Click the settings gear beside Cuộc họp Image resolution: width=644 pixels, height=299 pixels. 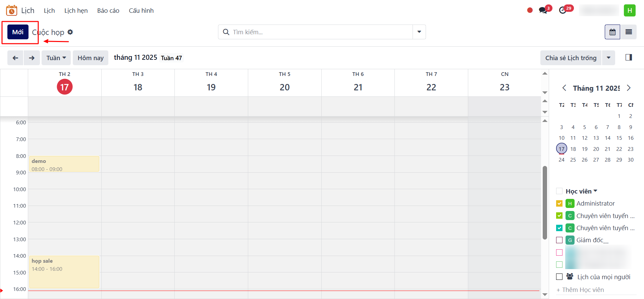tap(70, 32)
